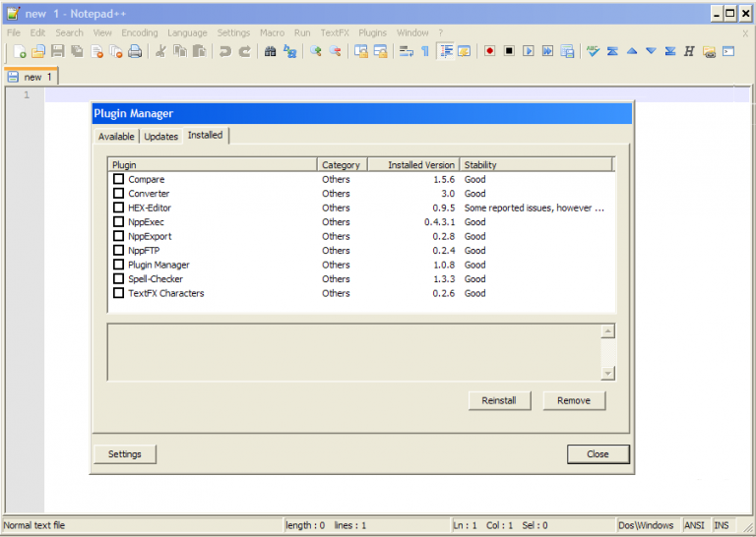Open the Plugins menu

click(372, 32)
